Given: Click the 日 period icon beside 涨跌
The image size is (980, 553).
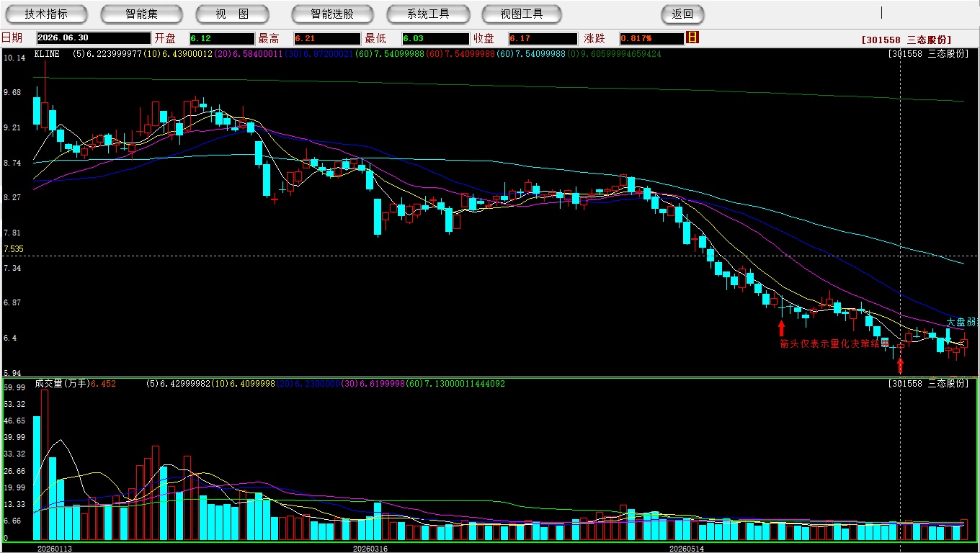Looking at the screenshot, I should 692,37.
